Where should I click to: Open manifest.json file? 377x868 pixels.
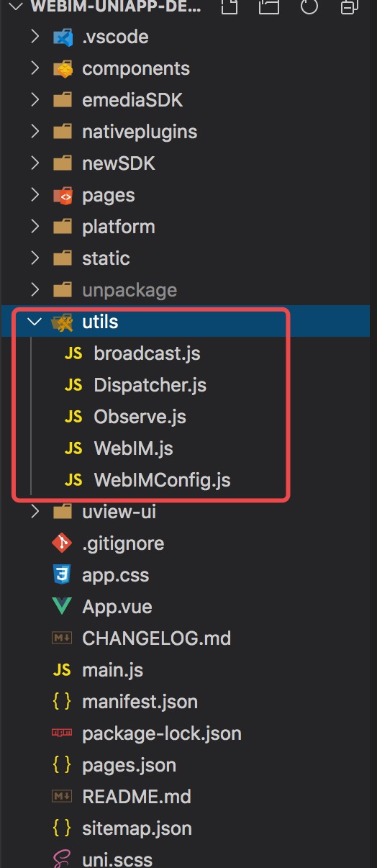tap(140, 702)
